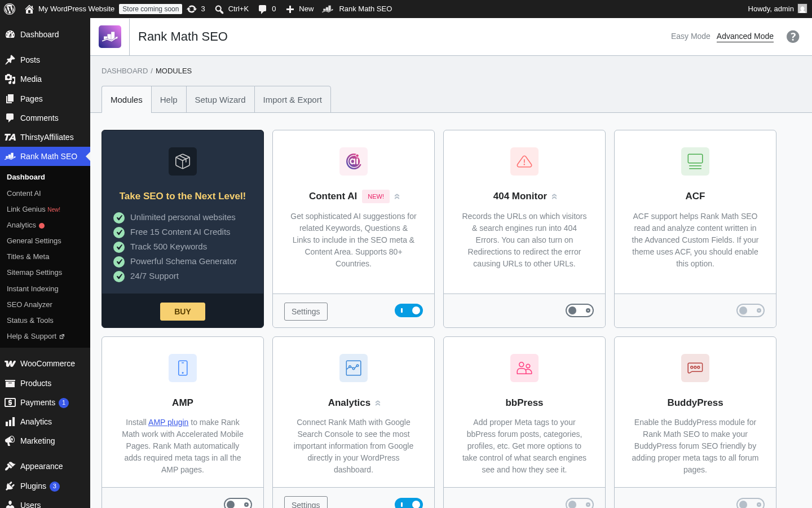The width and height of the screenshot is (812, 508).
Task: Disable the Content AI module toggle
Action: pos(409,310)
